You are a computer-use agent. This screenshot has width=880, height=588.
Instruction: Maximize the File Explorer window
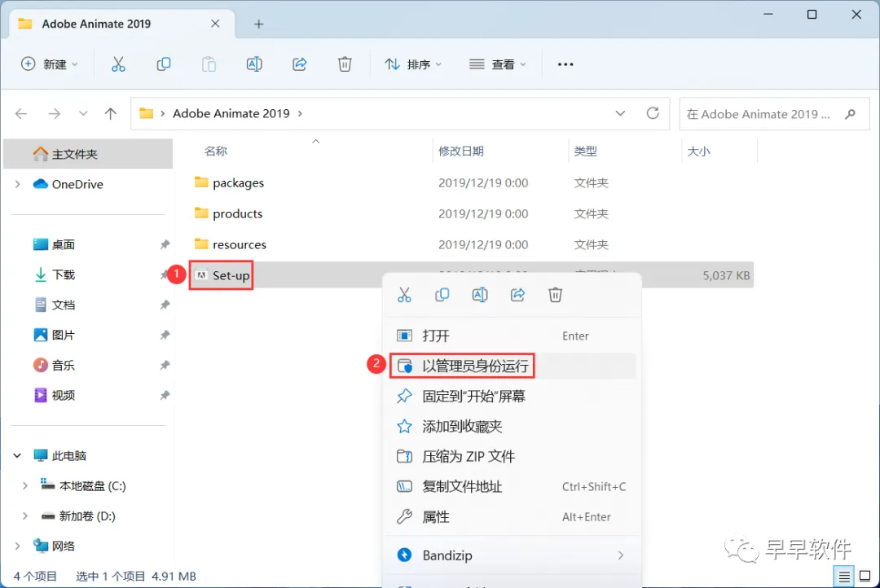812,15
